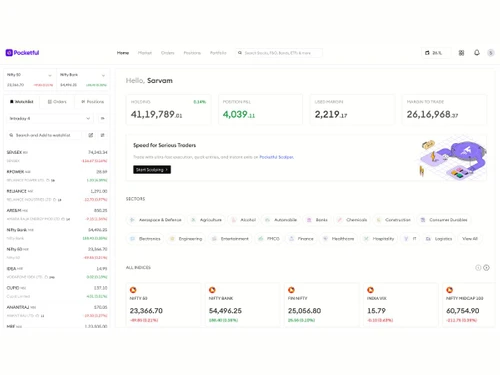Click the stocks search field in header
The image size is (500, 375).
[x=279, y=53]
